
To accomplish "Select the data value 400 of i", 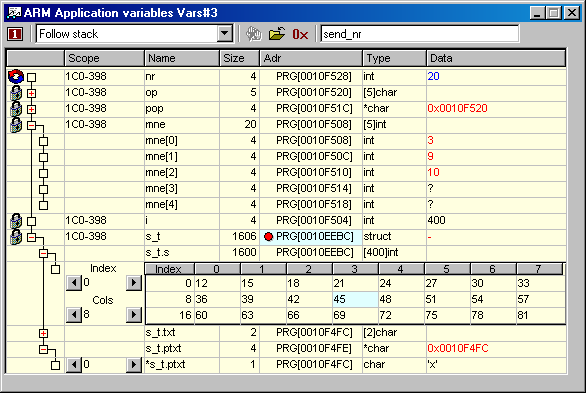I will pos(437,220).
